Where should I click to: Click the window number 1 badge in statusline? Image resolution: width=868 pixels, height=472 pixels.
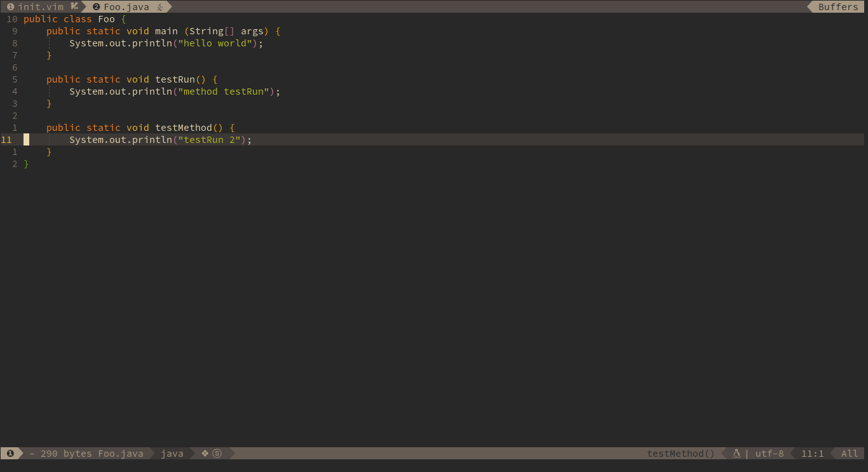10,454
